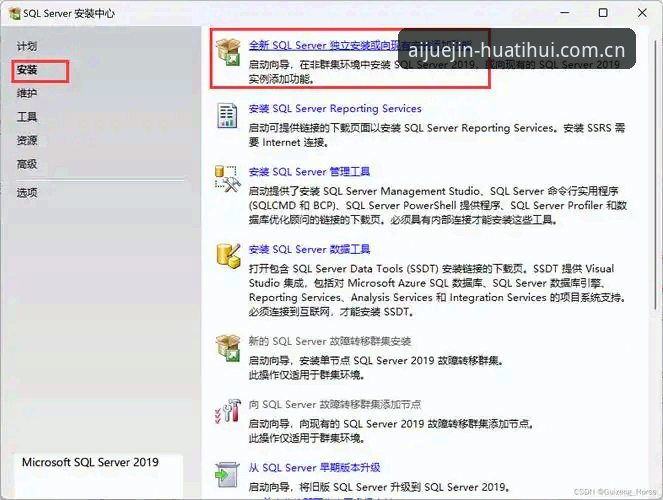Viewport: 663px width, 500px height.
Task: Open the 高级 sidebar page
Action: [x=27, y=164]
